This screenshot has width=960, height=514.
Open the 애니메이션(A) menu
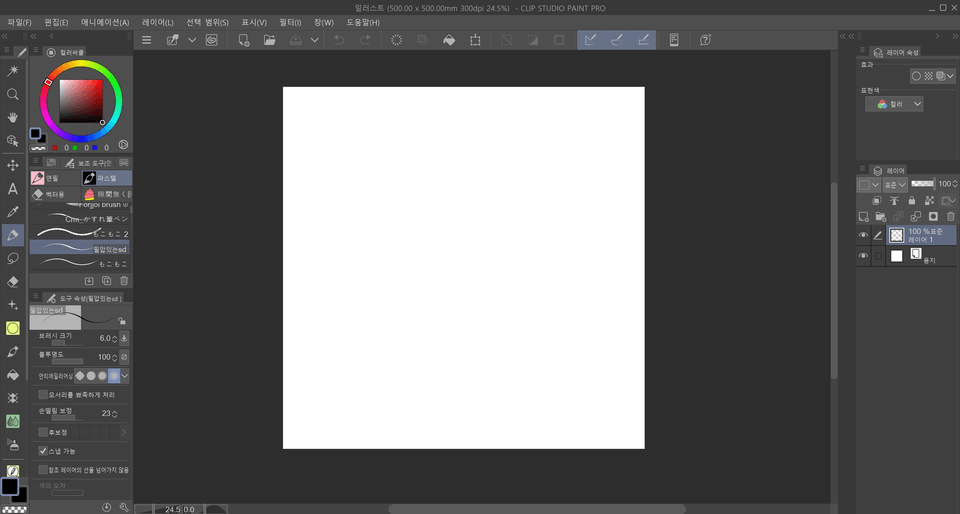click(105, 22)
